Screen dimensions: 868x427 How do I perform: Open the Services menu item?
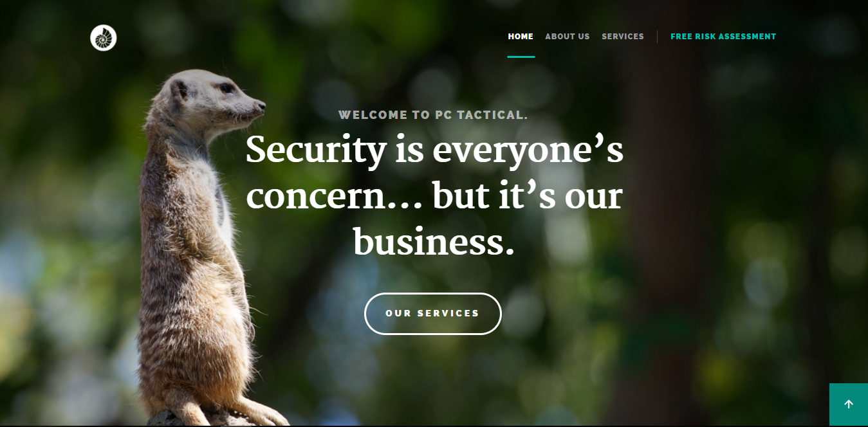click(623, 37)
